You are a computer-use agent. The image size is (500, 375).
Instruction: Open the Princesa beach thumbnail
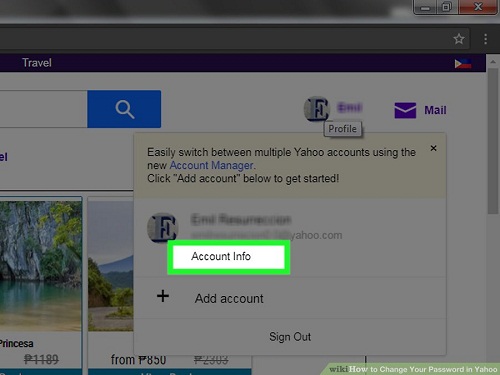[41, 266]
